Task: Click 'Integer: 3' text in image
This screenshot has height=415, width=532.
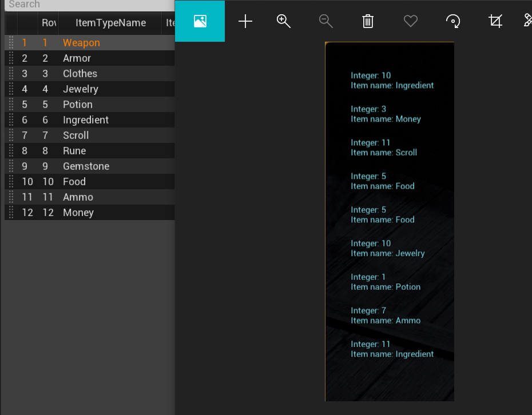Action: (x=368, y=109)
